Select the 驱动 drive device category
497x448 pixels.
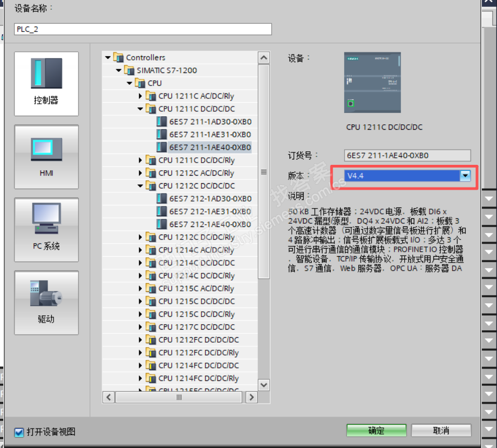click(x=46, y=303)
